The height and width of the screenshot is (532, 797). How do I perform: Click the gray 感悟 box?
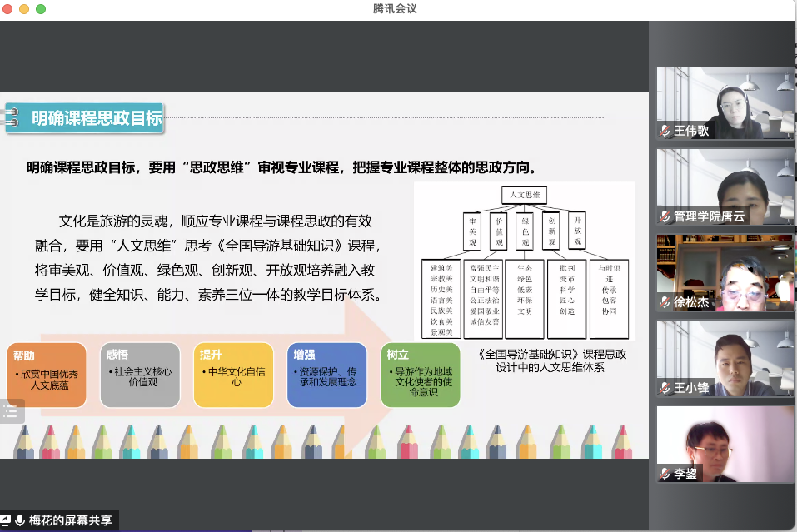[x=140, y=375]
